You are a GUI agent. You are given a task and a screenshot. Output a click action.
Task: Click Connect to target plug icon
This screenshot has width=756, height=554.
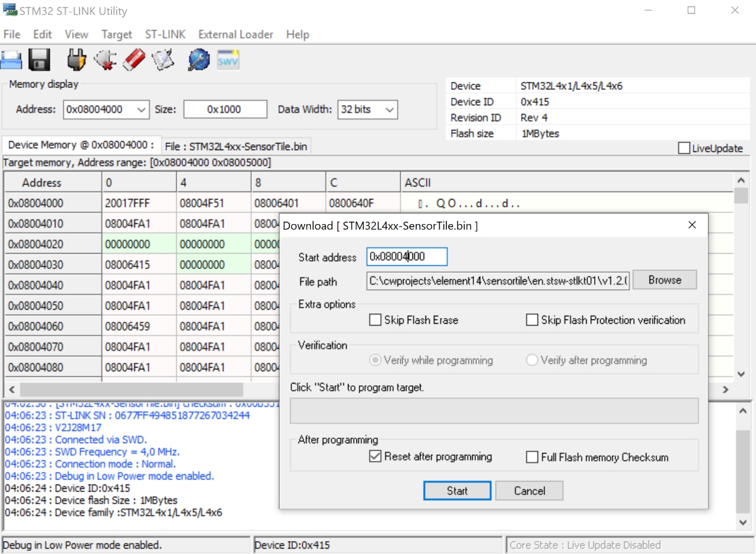pos(76,60)
